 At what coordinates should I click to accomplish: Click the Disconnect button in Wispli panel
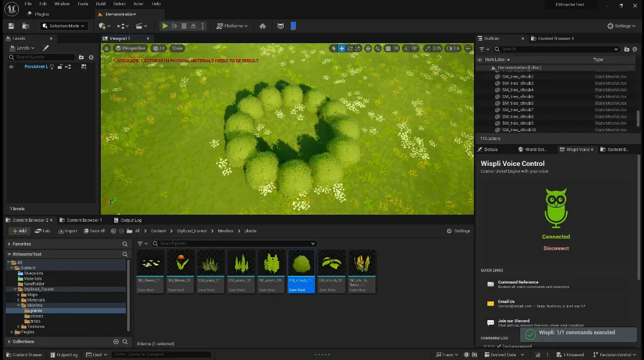(555, 248)
